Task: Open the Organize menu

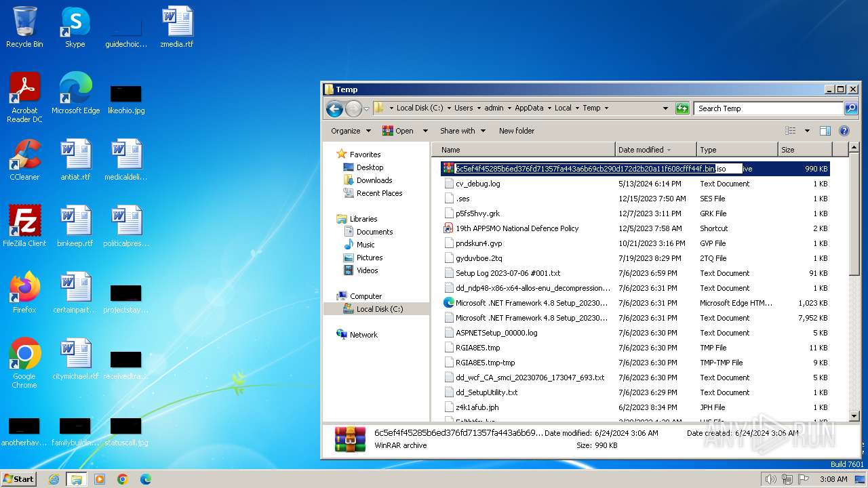Action: tap(351, 131)
